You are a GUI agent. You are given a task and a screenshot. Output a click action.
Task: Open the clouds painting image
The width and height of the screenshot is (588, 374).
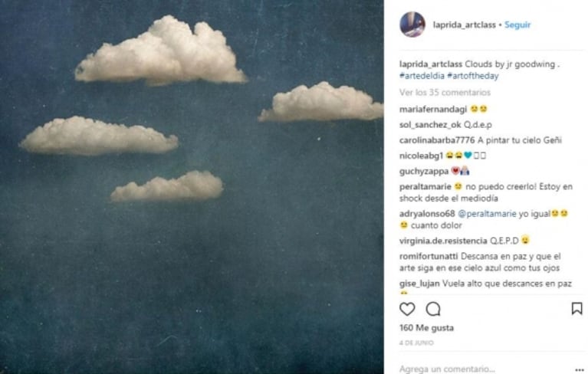click(192, 187)
